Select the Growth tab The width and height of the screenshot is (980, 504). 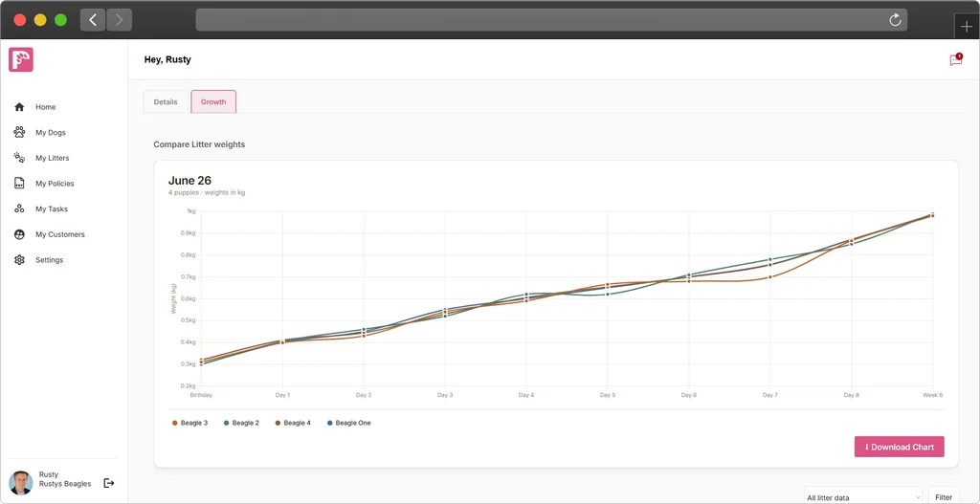pyautogui.click(x=213, y=101)
